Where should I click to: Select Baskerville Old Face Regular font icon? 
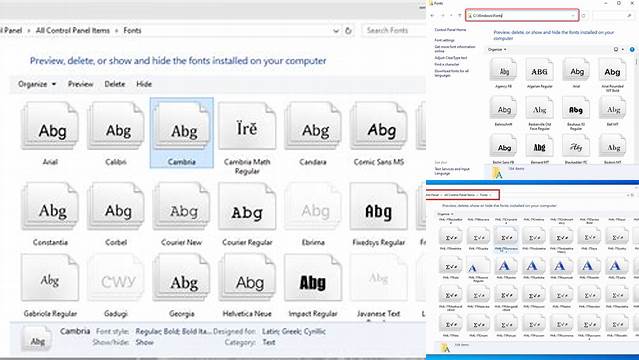click(x=540, y=108)
